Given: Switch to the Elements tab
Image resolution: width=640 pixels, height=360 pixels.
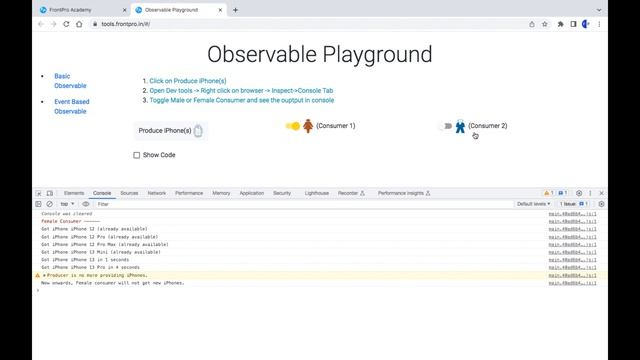Looking at the screenshot, I should (x=74, y=193).
